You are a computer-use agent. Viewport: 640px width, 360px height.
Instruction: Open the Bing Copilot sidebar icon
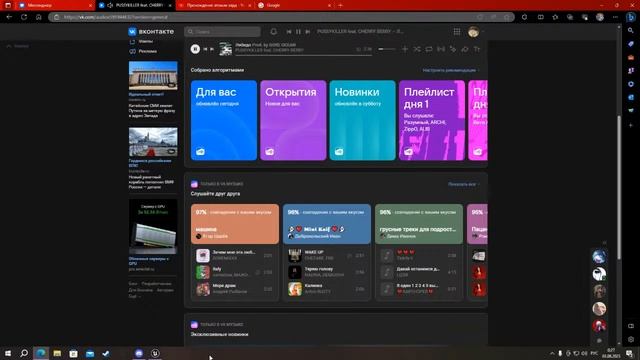[x=631, y=17]
